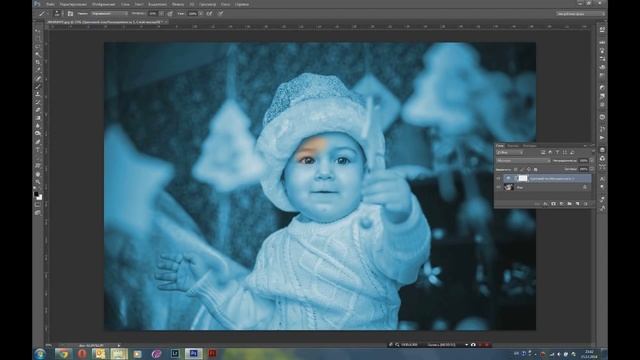Click the layer Opacity value field

tap(583, 161)
